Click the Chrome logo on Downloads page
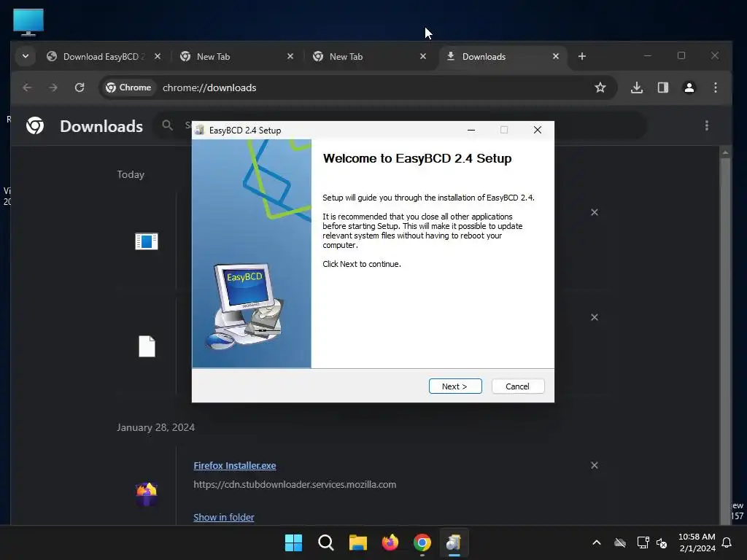Image resolution: width=747 pixels, height=560 pixels. [35, 125]
